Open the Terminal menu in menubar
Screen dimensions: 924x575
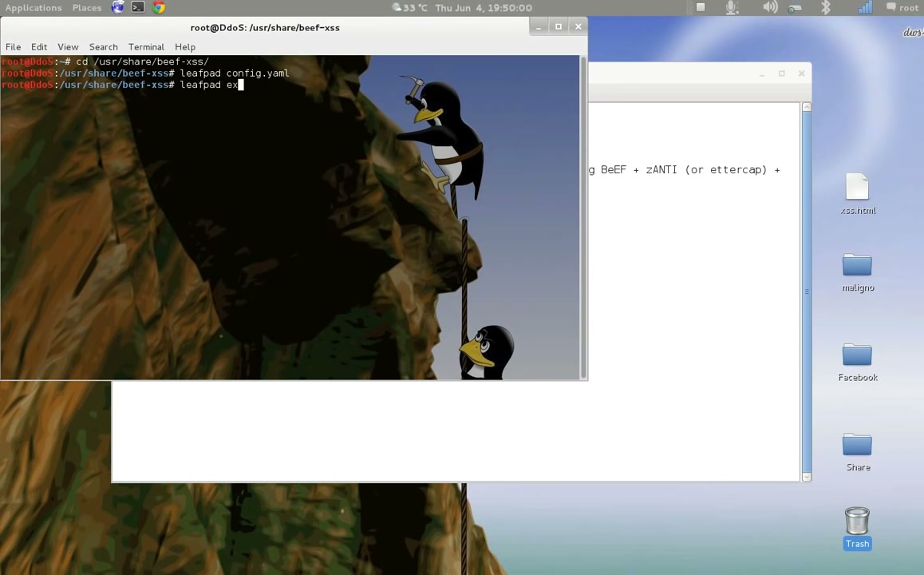pyautogui.click(x=146, y=46)
